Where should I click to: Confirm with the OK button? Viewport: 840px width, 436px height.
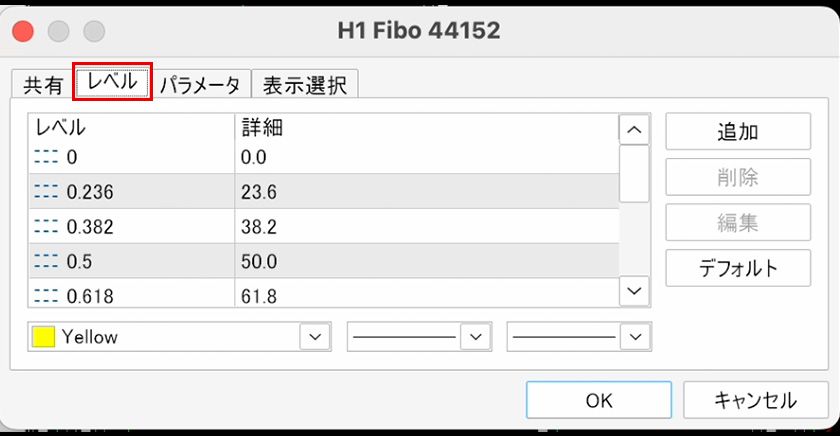[599, 400]
